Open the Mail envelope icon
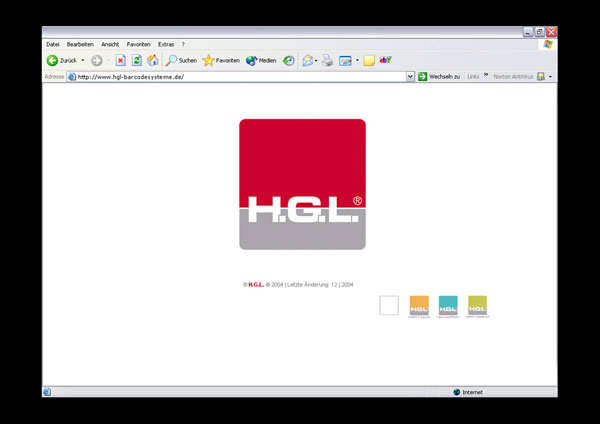The image size is (600, 424). [307, 60]
